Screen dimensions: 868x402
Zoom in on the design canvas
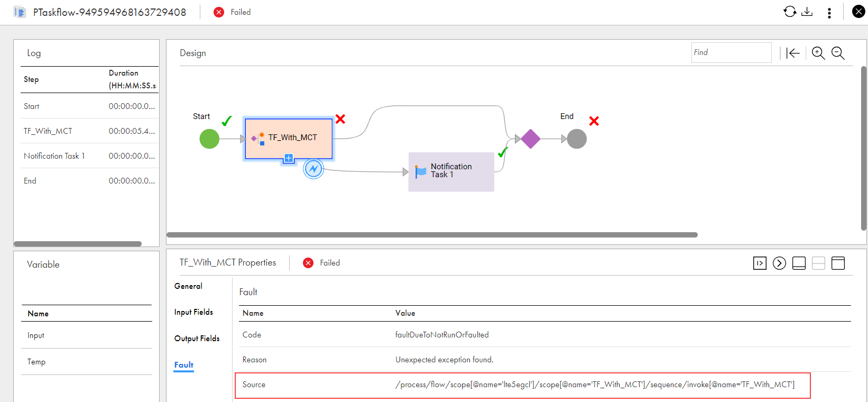click(x=818, y=53)
